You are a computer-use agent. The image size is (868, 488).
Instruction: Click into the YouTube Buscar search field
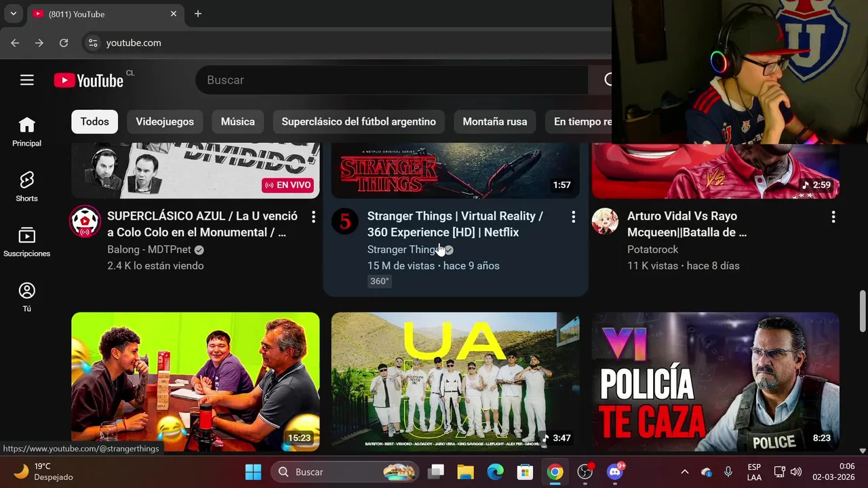(x=392, y=80)
